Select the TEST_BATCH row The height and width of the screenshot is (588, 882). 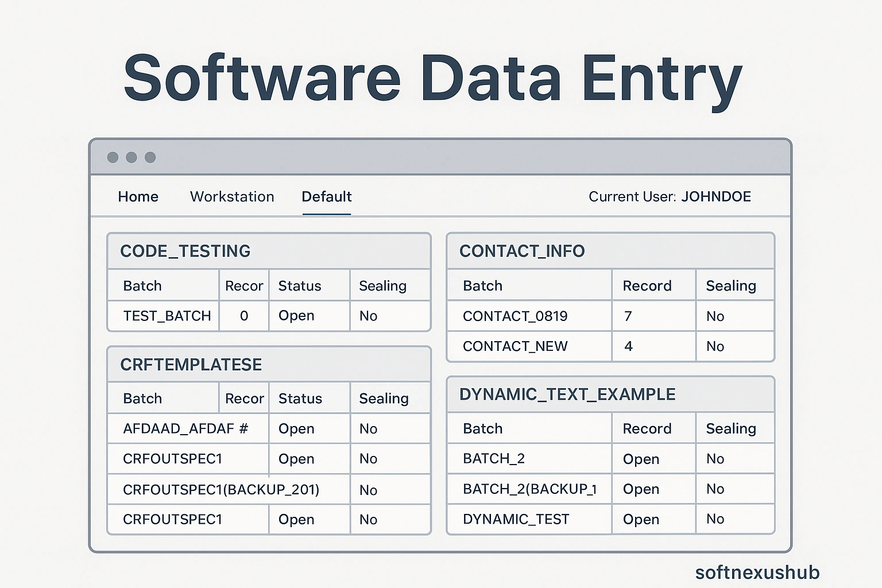pyautogui.click(x=167, y=316)
